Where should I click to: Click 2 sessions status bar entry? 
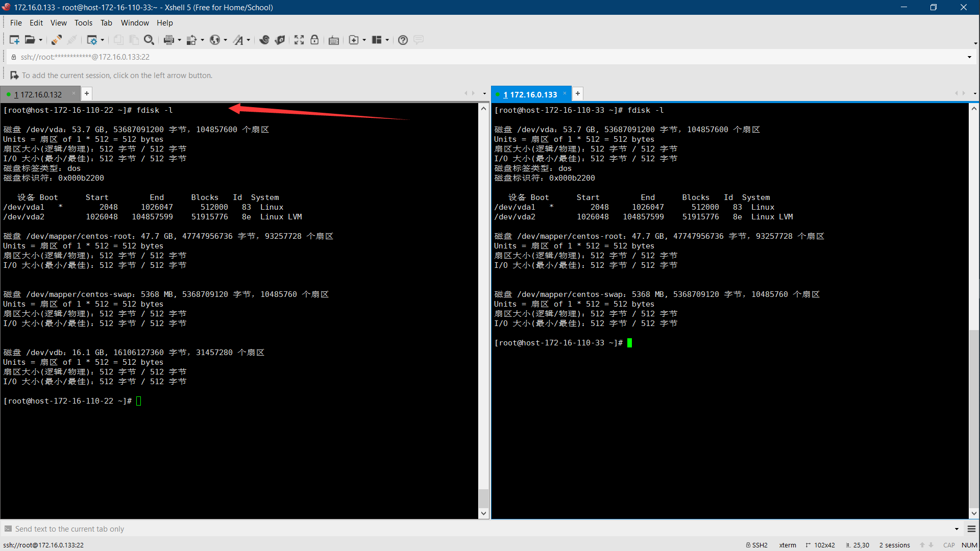[894, 545]
